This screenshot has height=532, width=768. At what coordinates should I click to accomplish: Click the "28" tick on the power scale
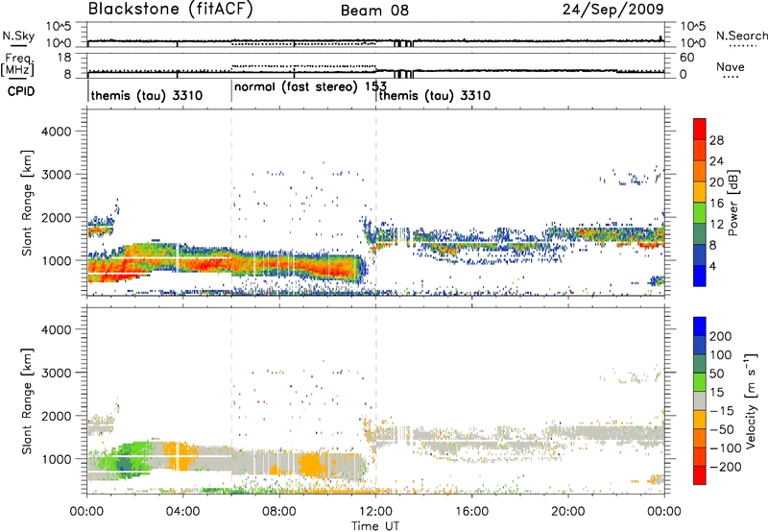pos(716,140)
